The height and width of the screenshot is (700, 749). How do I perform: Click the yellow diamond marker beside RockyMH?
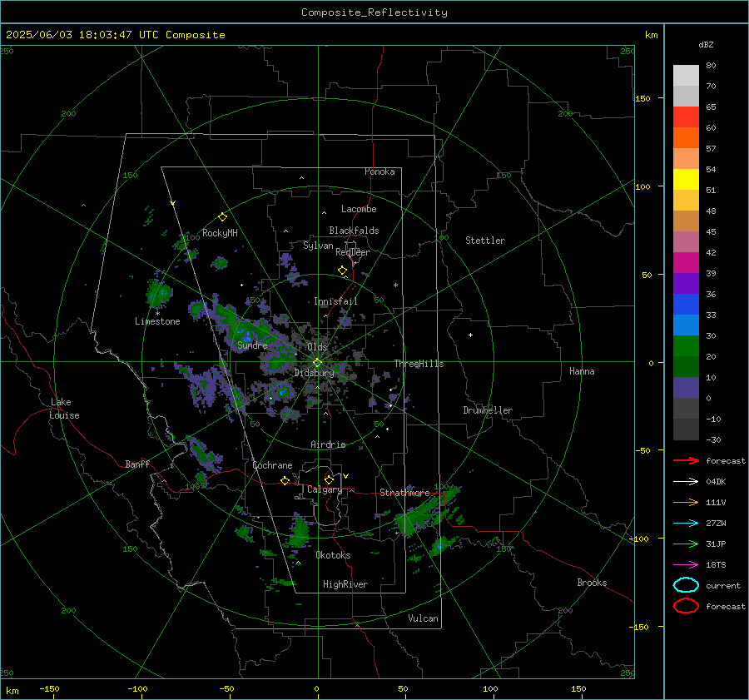pyautogui.click(x=222, y=217)
